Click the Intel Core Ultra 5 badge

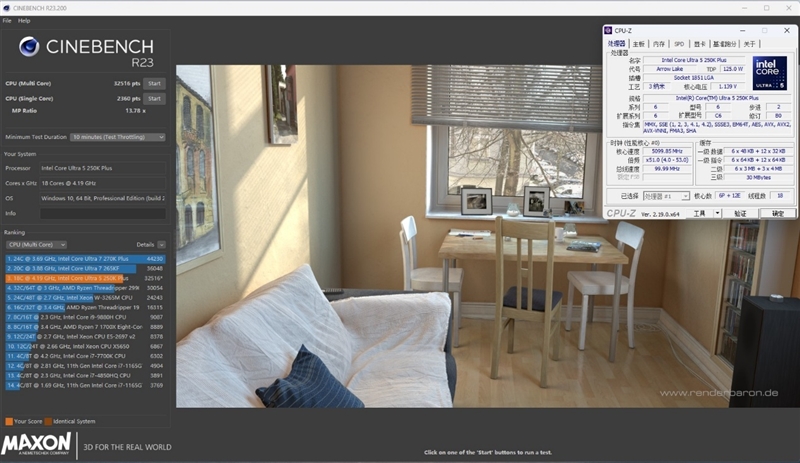[769, 74]
